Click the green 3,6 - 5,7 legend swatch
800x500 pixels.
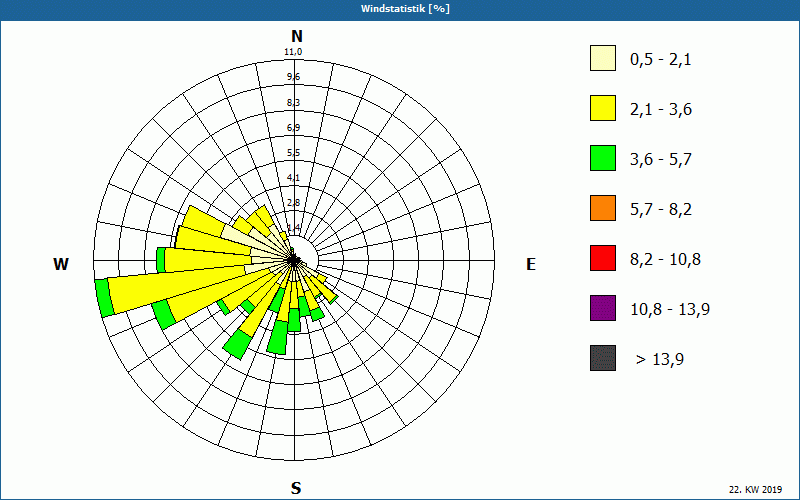[x=603, y=158]
